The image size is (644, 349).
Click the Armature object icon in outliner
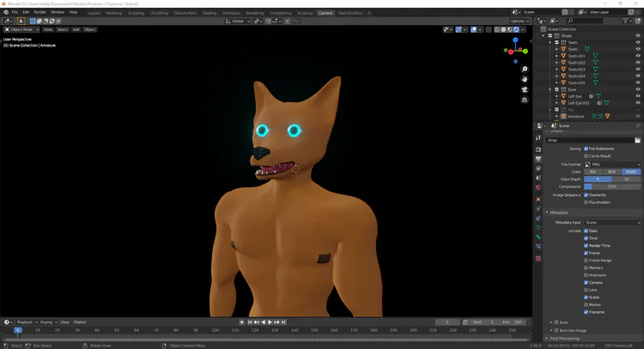coord(563,116)
